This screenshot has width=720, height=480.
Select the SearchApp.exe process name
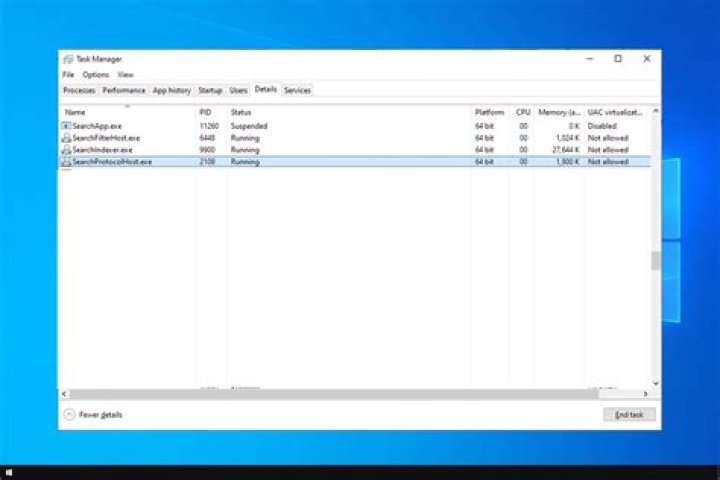[97, 126]
